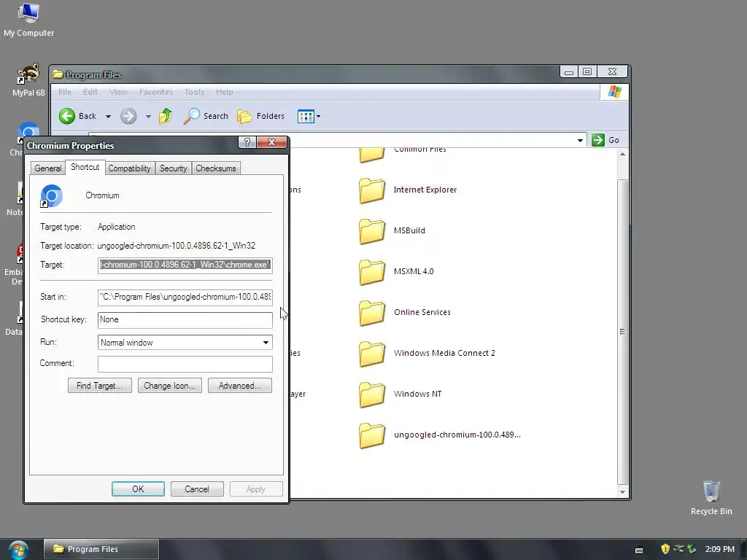The height and width of the screenshot is (560, 747).
Task: Select the Internet Explorer folder icon
Action: point(372,190)
